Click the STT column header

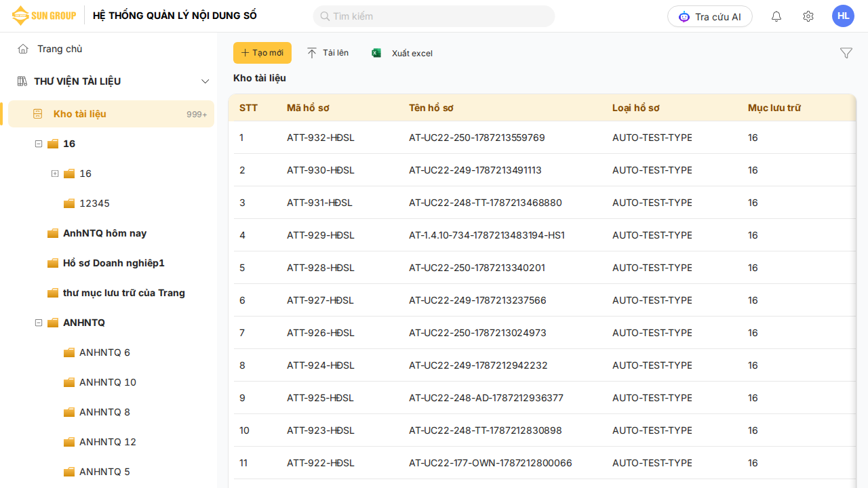coord(248,108)
